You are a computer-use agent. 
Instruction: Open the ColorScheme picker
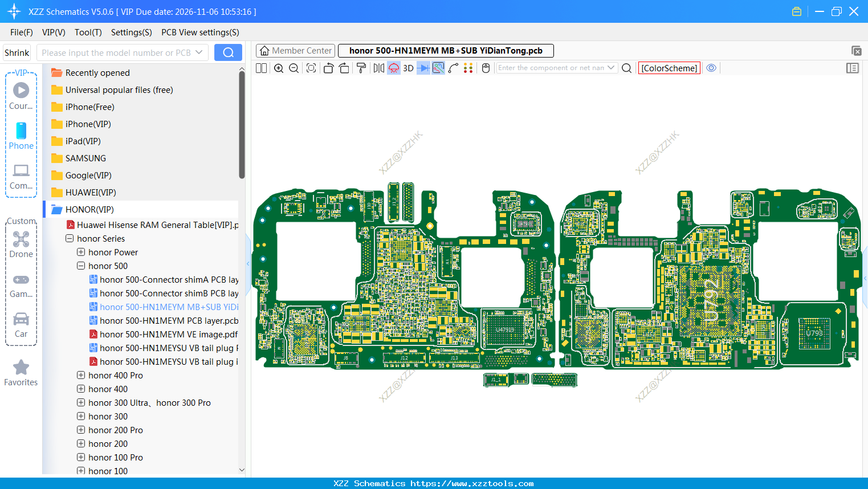coord(669,68)
